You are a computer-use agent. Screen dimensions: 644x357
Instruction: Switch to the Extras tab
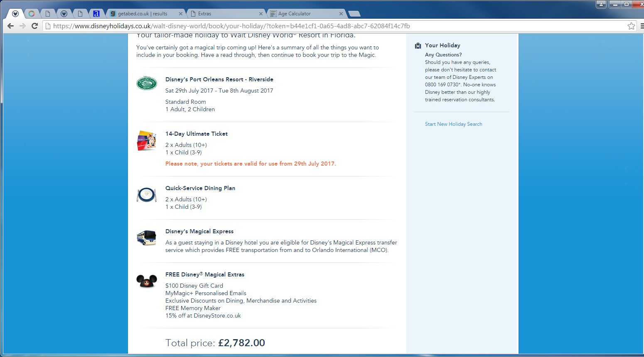[x=226, y=14]
